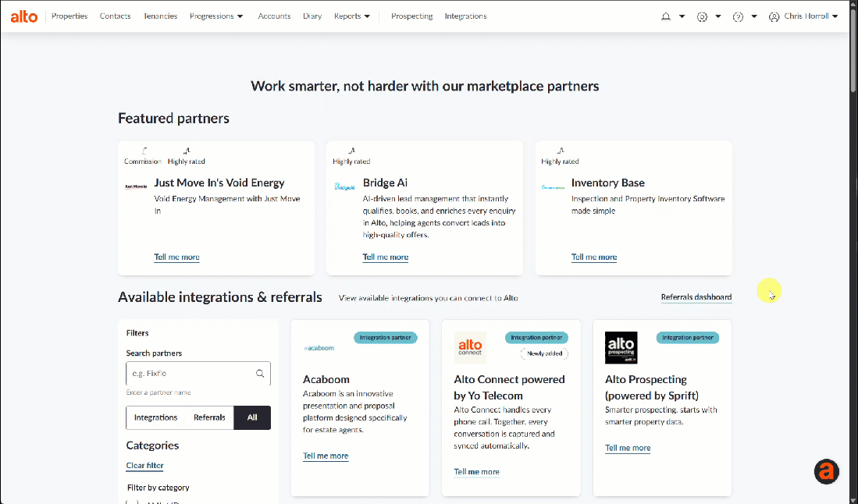Navigate to Prospecting
The height and width of the screenshot is (504, 858).
412,16
